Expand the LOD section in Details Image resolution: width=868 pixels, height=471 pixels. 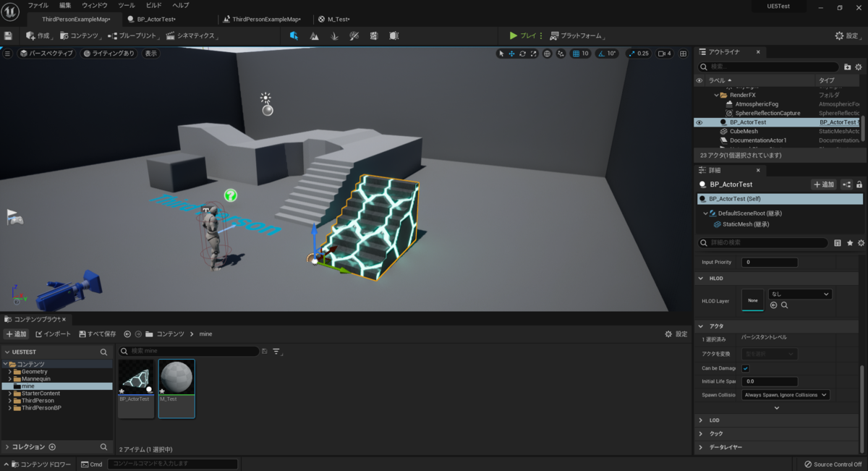click(x=700, y=420)
